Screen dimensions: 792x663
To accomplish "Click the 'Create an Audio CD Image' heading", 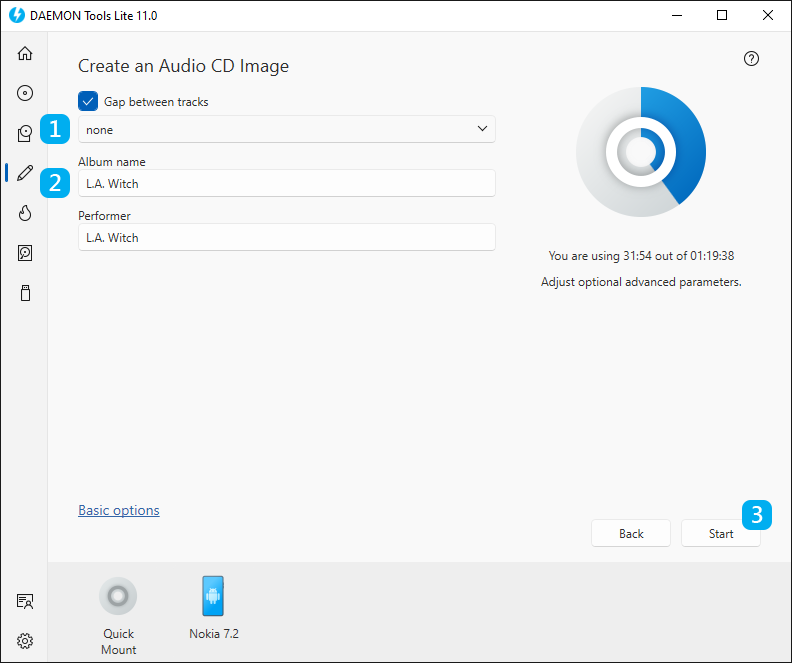I will point(183,66).
